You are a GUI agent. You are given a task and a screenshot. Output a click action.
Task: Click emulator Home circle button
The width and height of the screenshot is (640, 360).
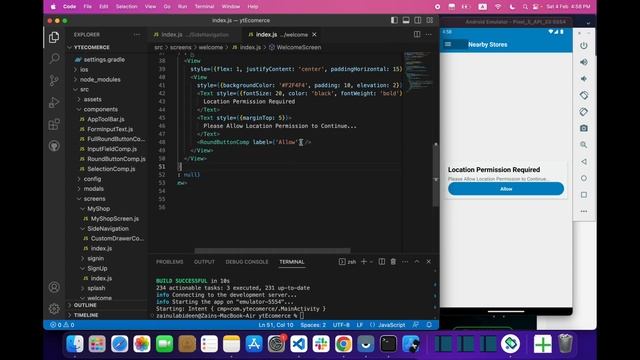pos(584,178)
